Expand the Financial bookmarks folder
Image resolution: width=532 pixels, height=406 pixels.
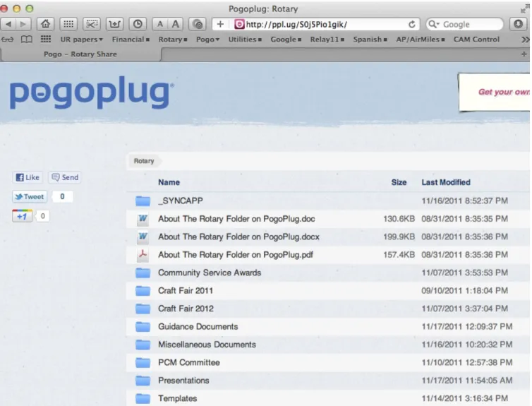pos(131,40)
